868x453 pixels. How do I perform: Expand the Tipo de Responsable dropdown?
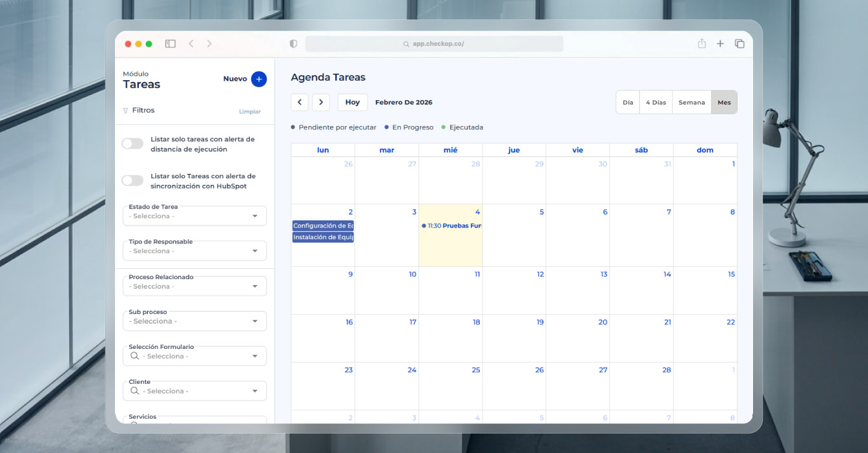194,251
